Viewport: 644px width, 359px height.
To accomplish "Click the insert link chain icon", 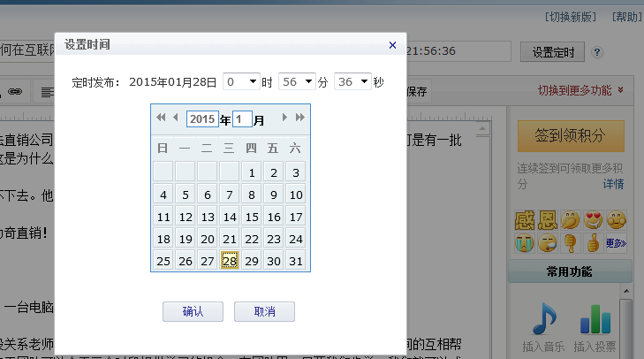I will pos(15,91).
